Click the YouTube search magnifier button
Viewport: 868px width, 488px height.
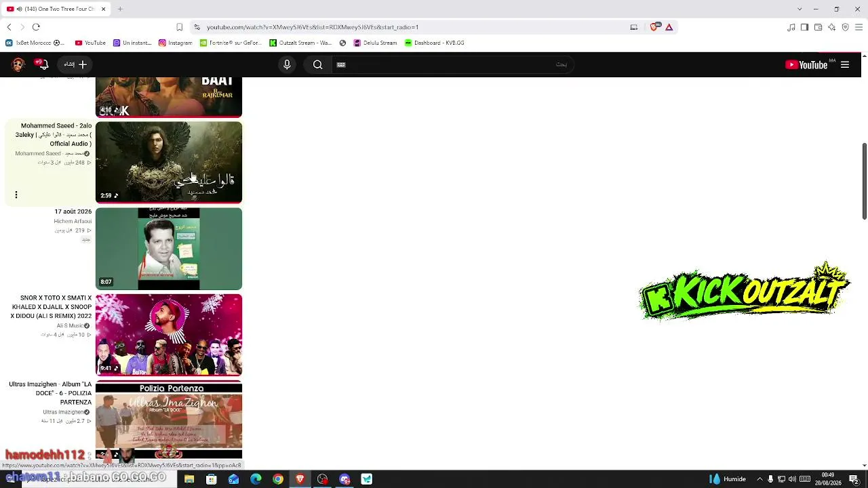click(x=317, y=64)
